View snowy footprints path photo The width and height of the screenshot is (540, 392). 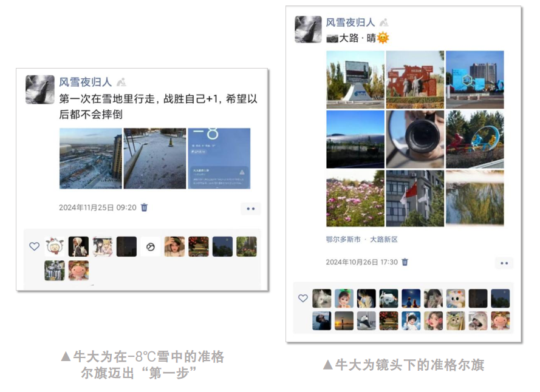tap(155, 158)
